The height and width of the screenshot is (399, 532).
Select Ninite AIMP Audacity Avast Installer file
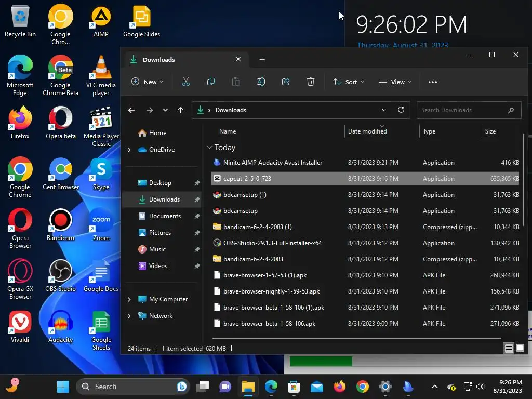365,163
